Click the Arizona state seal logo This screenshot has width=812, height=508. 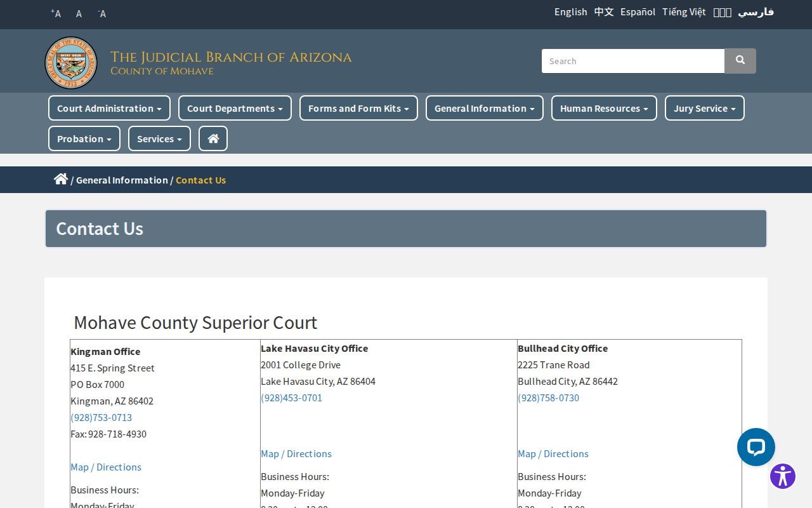[x=71, y=63]
